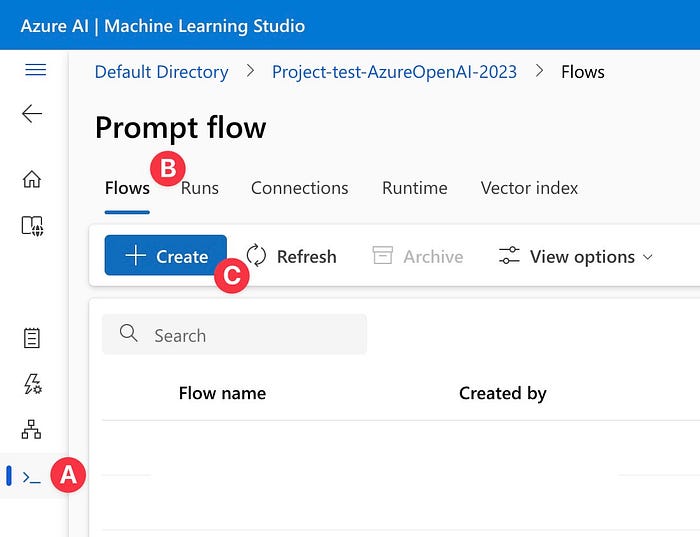Viewport: 700px width, 537px height.
Task: Click the View options sliders icon
Action: coord(509,255)
